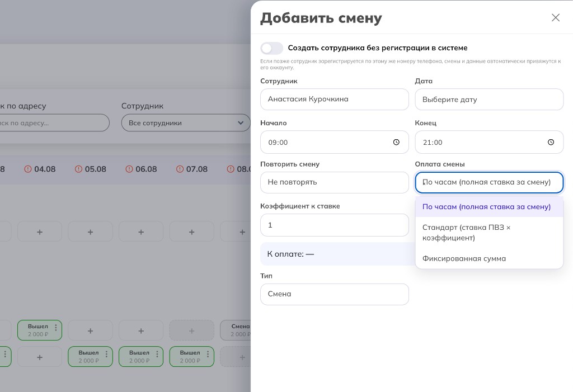Add shift under 05.08 in first row
The width and height of the screenshot is (573, 392).
point(90,232)
